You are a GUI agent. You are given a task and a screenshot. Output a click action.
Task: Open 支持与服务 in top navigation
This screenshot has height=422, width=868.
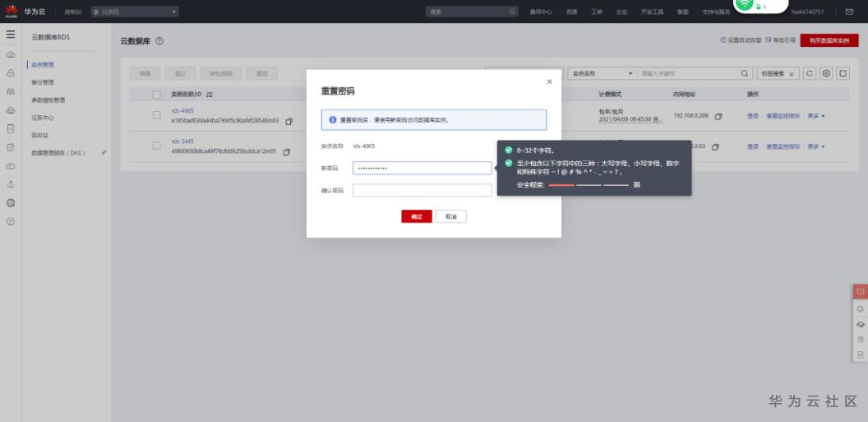pos(716,12)
